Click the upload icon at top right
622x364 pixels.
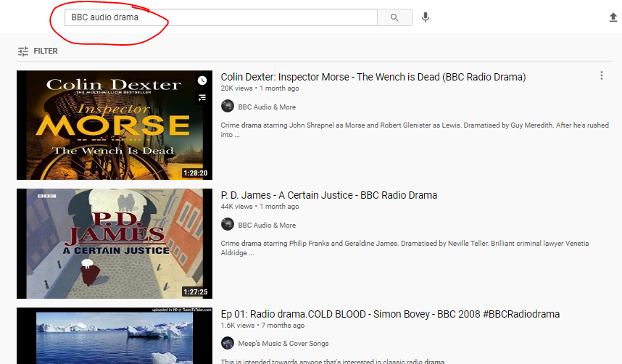click(x=613, y=17)
